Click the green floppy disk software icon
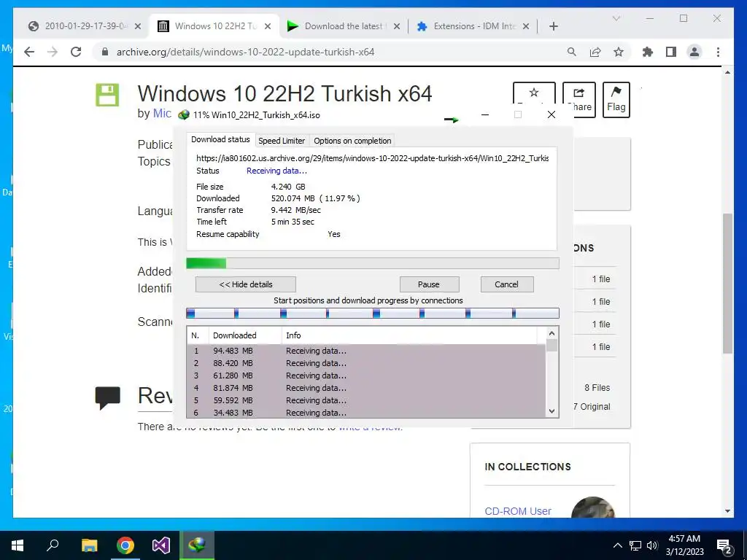The width and height of the screenshot is (747, 560). 107,95
